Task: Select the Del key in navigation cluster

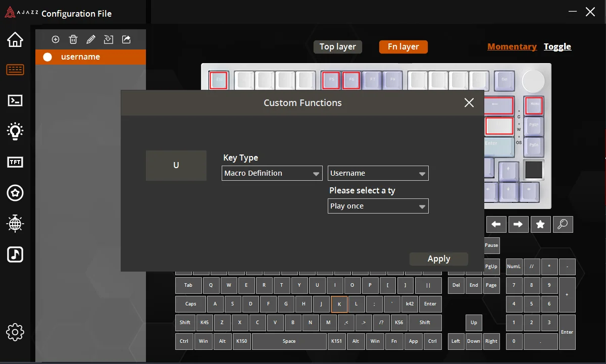Action: click(456, 285)
